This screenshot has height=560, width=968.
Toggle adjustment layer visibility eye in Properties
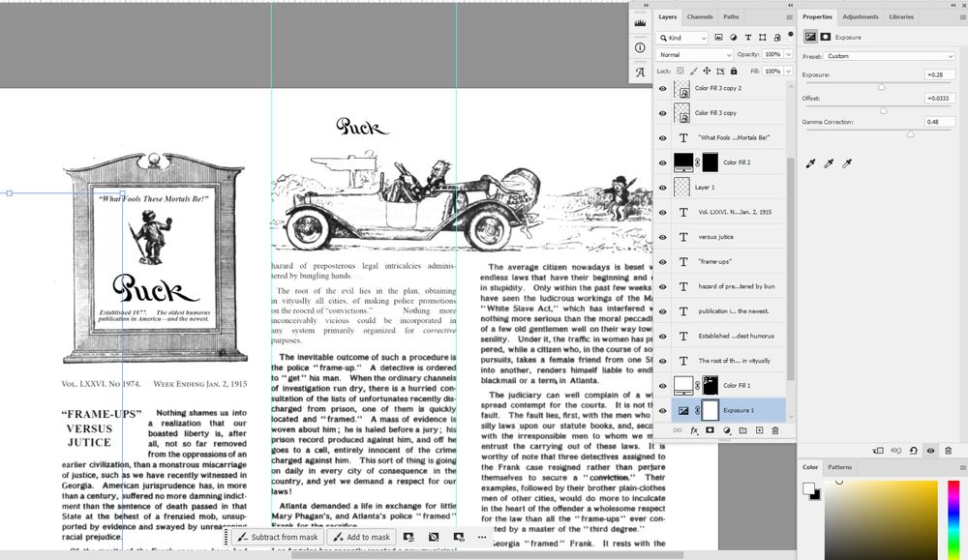(930, 451)
